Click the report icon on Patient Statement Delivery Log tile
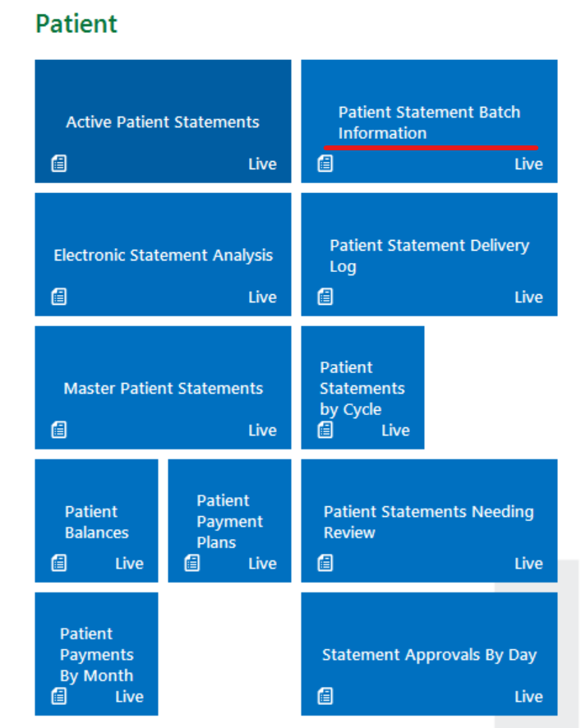 tap(325, 297)
